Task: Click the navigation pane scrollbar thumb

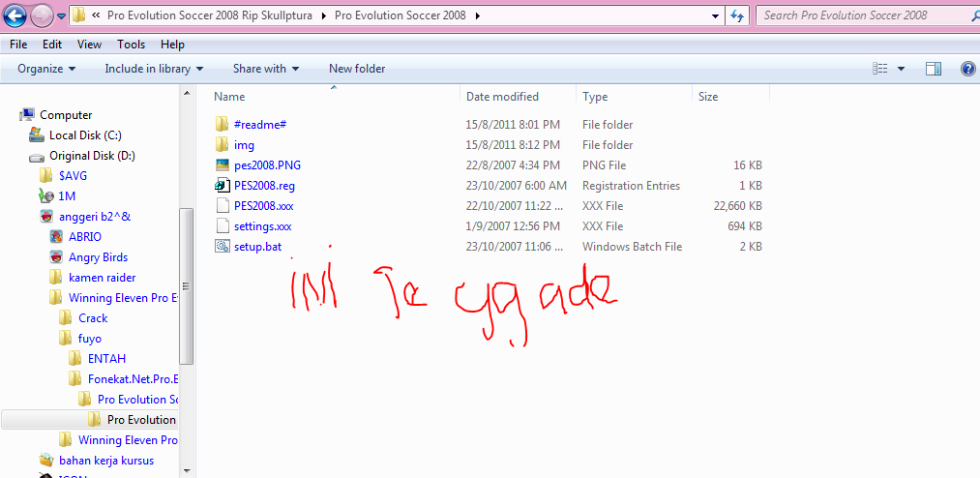Action: pos(187,286)
